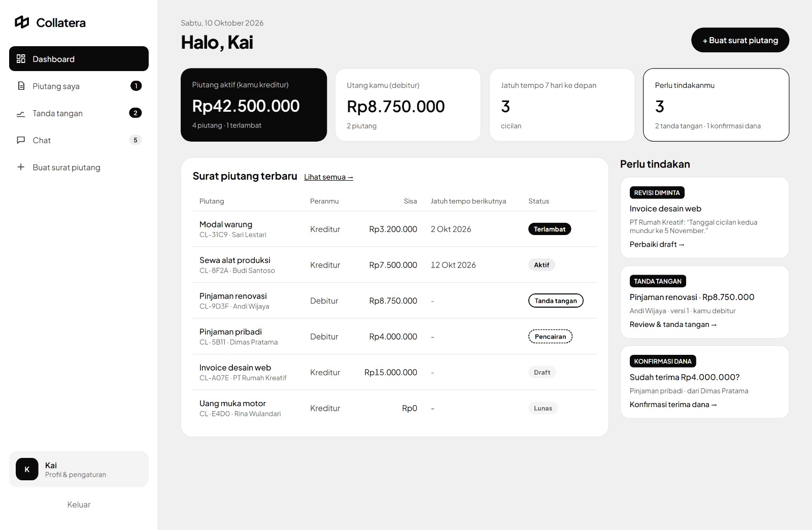Select the Perlu tindakanmu summary card
The height and width of the screenshot is (530, 812).
coord(716,105)
